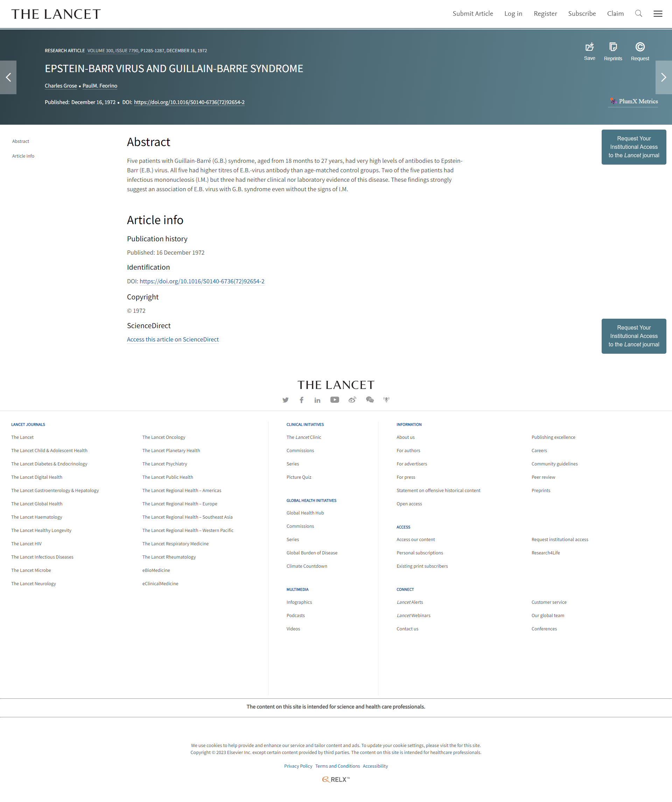Open The Lancet YouTube icon
The height and width of the screenshot is (802, 672).
click(x=335, y=400)
